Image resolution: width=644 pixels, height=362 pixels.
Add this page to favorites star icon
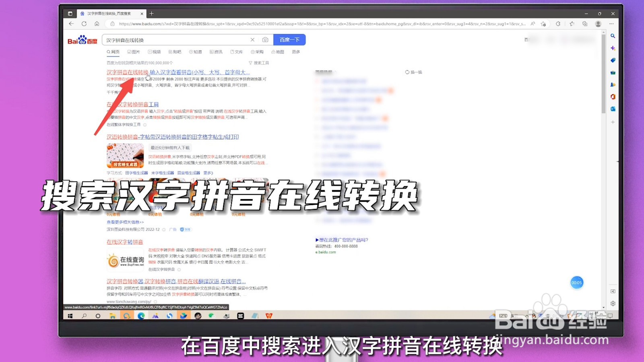(x=543, y=24)
